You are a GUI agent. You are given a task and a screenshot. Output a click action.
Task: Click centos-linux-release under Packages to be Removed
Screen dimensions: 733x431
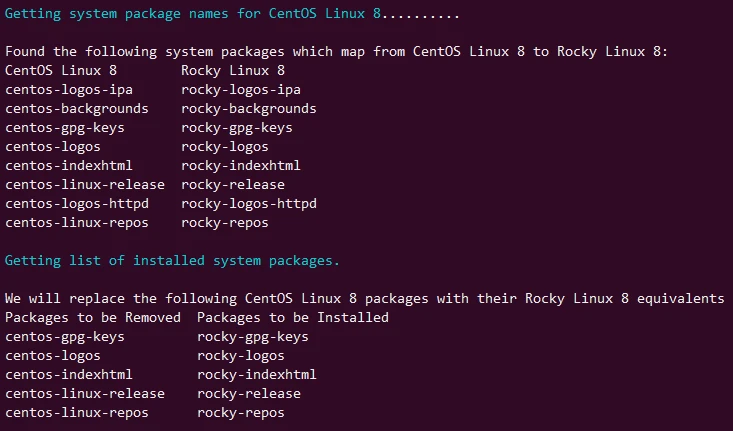click(x=84, y=394)
